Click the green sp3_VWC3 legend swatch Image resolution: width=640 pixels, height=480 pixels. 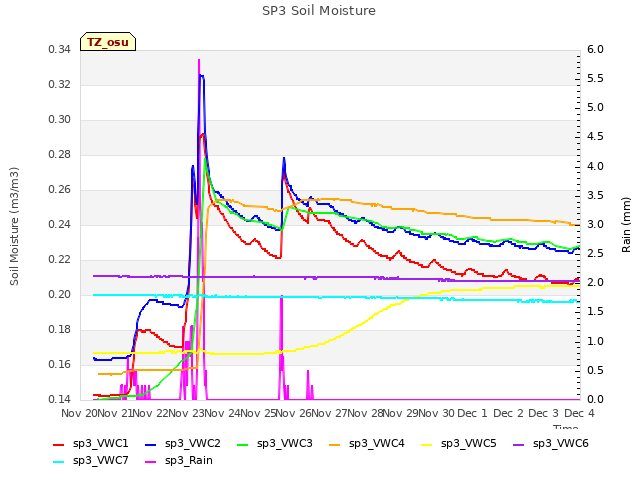tap(243, 445)
